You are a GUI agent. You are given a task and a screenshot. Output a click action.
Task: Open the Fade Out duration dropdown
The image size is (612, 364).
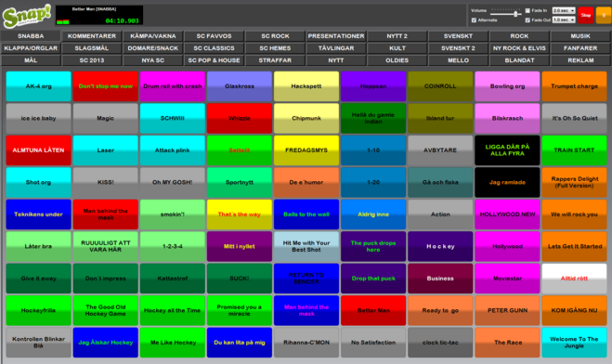(564, 19)
